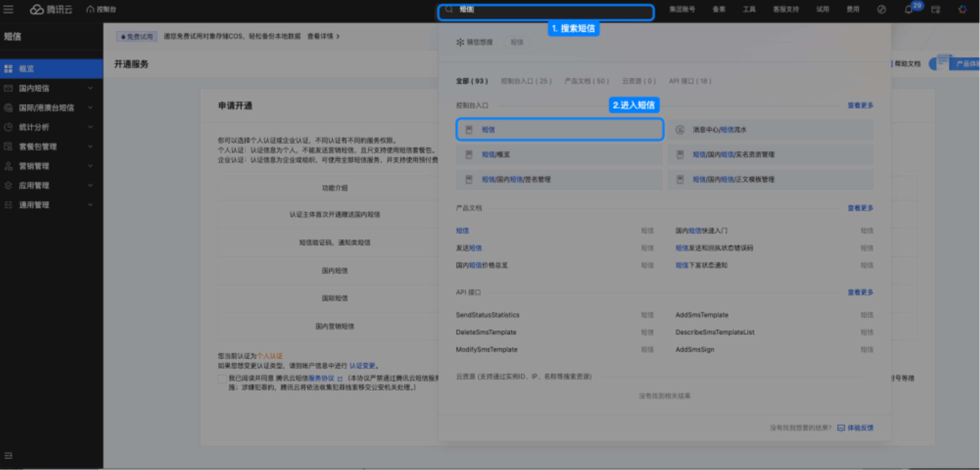Open the hamburger menu at top left
The width and height of the screenshot is (980, 470).
(8, 9)
